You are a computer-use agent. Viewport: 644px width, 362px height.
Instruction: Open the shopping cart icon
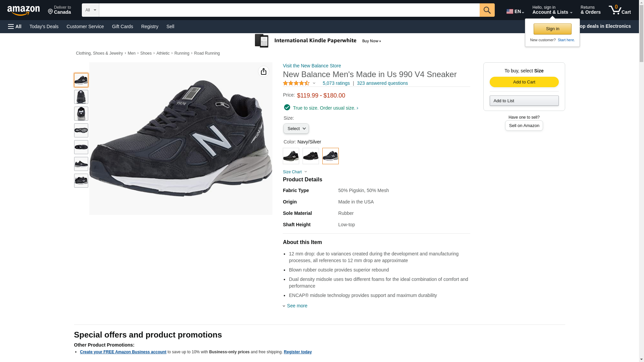coord(620,10)
